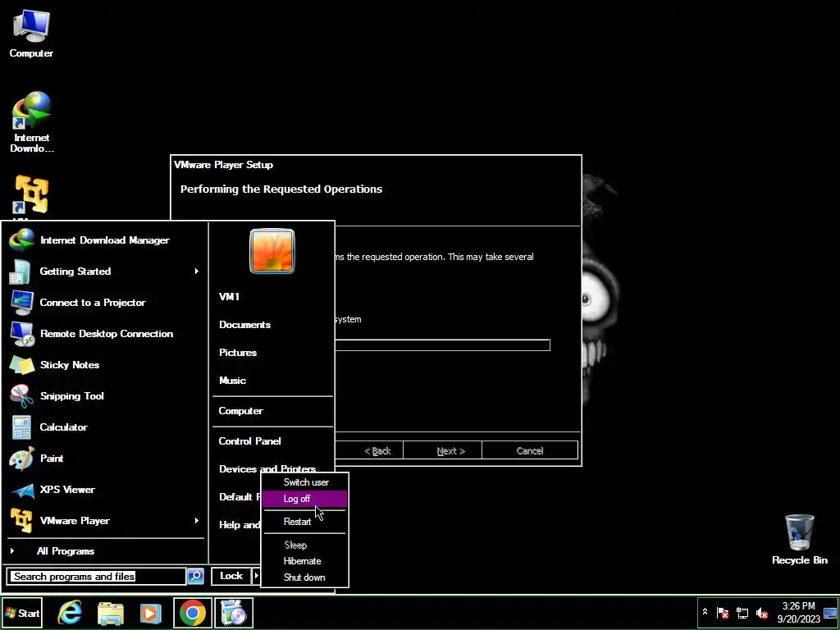This screenshot has width=840, height=630.
Task: Open Getting Started in Start menu
Action: (106, 271)
